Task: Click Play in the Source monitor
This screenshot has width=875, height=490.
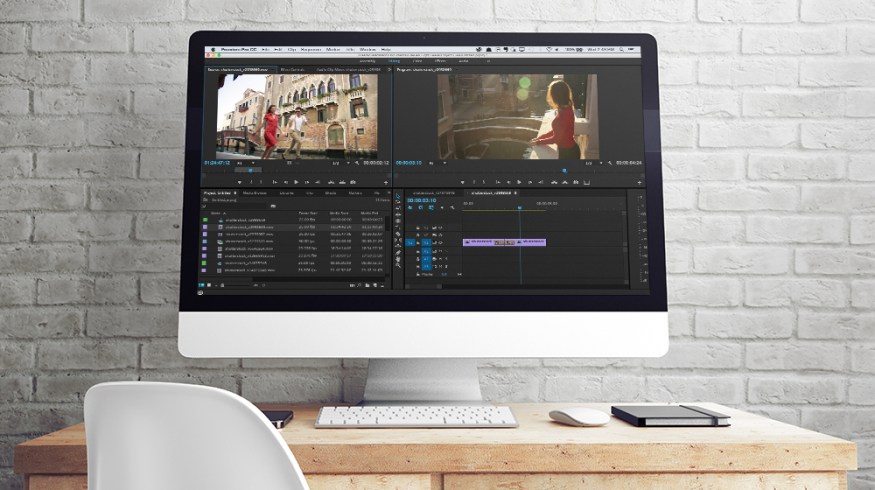Action: click(x=296, y=181)
